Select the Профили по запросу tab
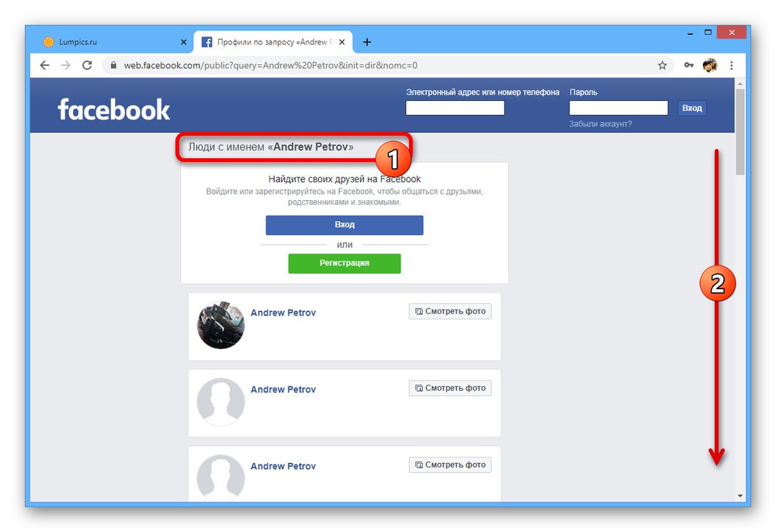This screenshot has width=776, height=532. [273, 42]
